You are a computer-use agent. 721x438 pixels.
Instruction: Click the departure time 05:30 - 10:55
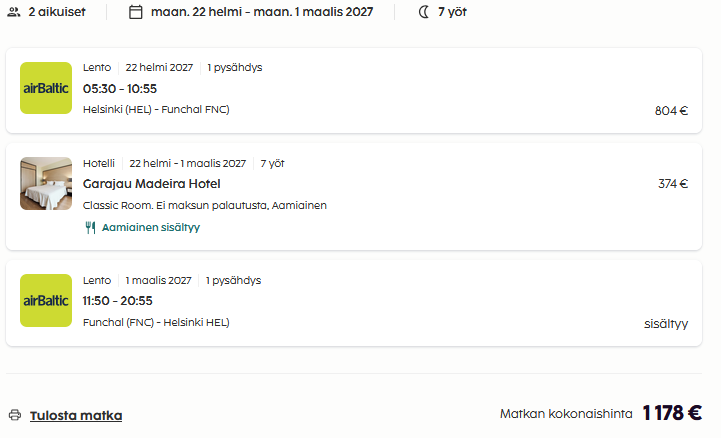(x=120, y=89)
